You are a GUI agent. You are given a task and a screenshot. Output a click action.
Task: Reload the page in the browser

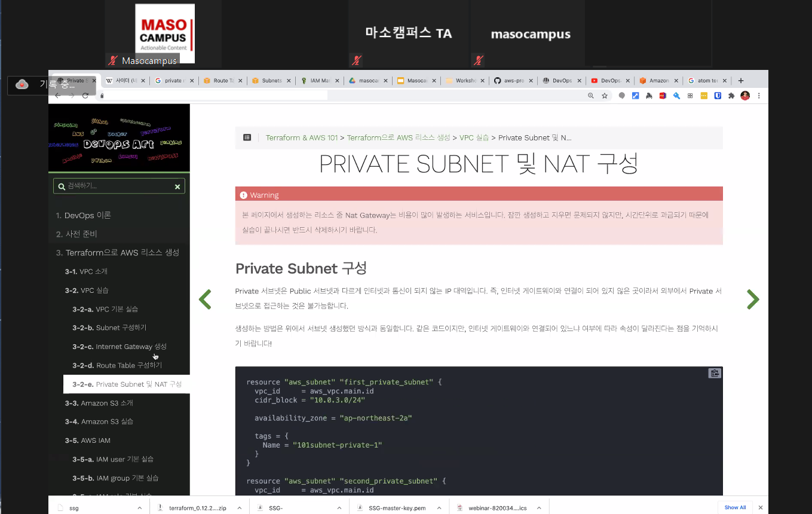tap(85, 96)
